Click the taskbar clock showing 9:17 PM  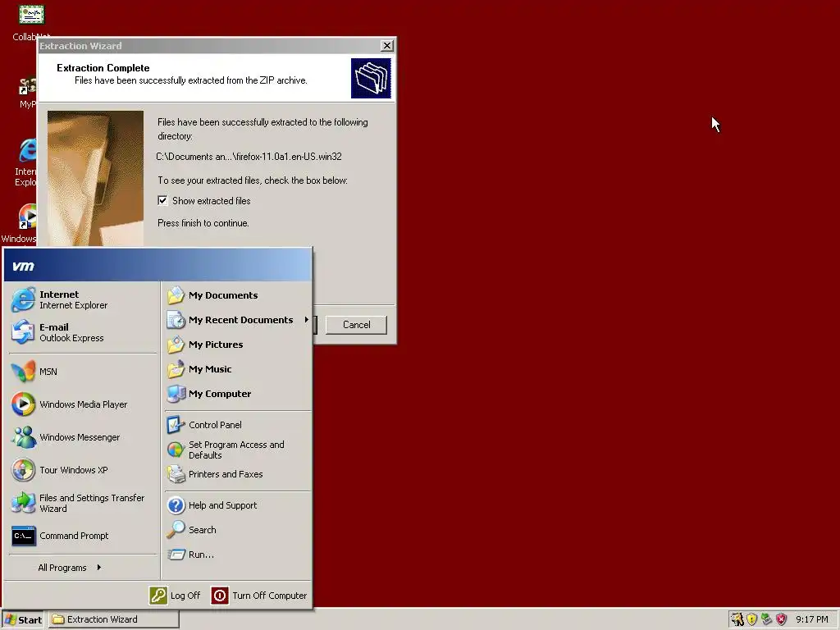[811, 619]
